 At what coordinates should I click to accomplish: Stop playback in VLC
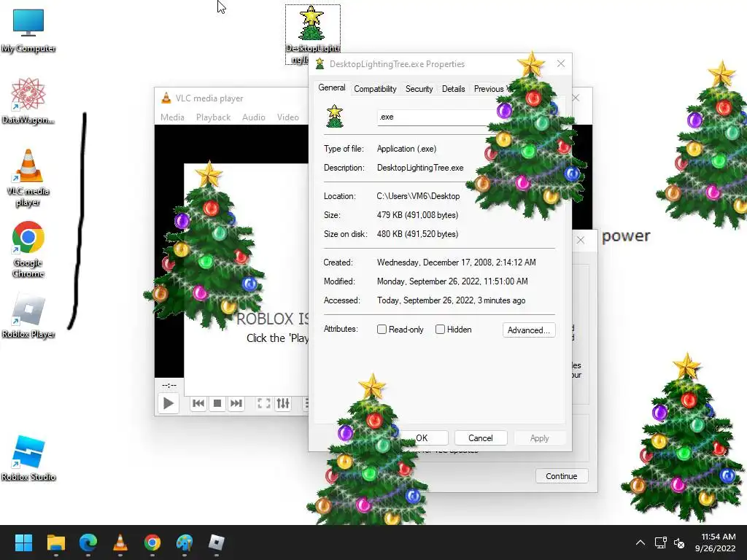click(x=217, y=403)
